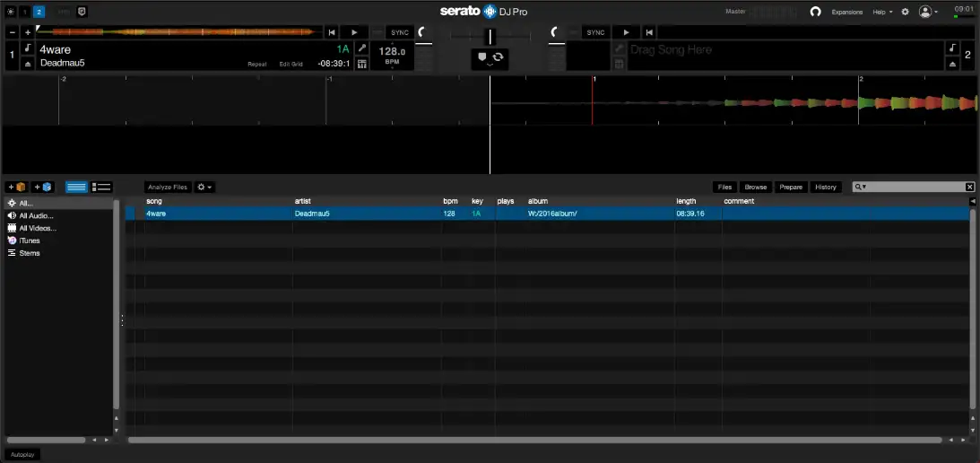Viewport: 980px width, 463px height.
Task: Toggle keylock note icon on deck 2
Action: pyautogui.click(x=952, y=48)
